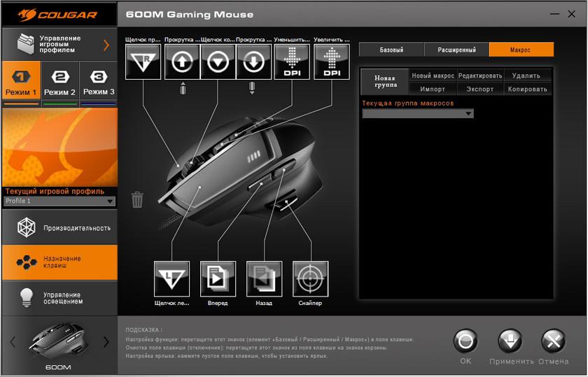This screenshot has width=588, height=377.
Task: Click the Новый макрос button
Action: tap(433, 76)
